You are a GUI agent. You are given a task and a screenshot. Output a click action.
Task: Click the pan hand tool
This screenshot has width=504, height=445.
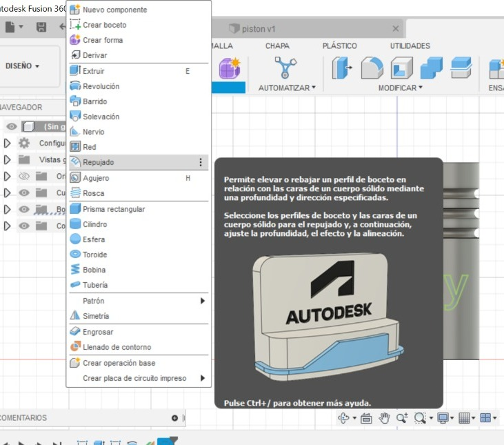(x=384, y=418)
